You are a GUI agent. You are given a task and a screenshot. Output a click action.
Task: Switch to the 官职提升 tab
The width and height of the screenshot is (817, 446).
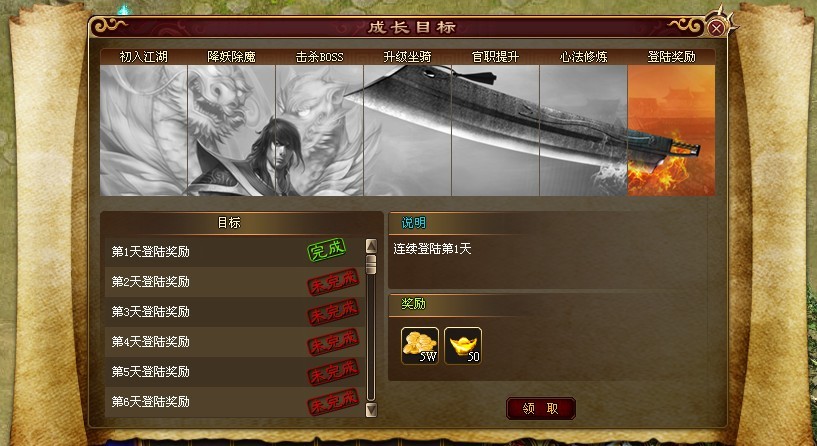pyautogui.click(x=496, y=56)
